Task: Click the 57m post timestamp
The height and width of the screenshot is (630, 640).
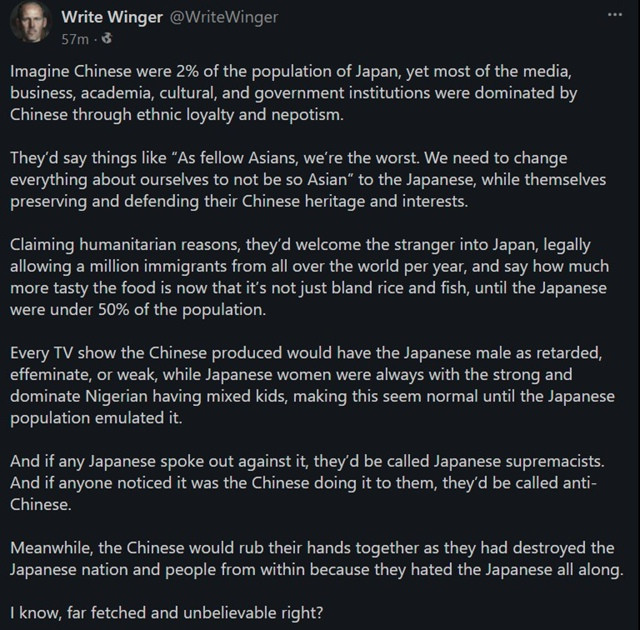Action: (x=75, y=39)
